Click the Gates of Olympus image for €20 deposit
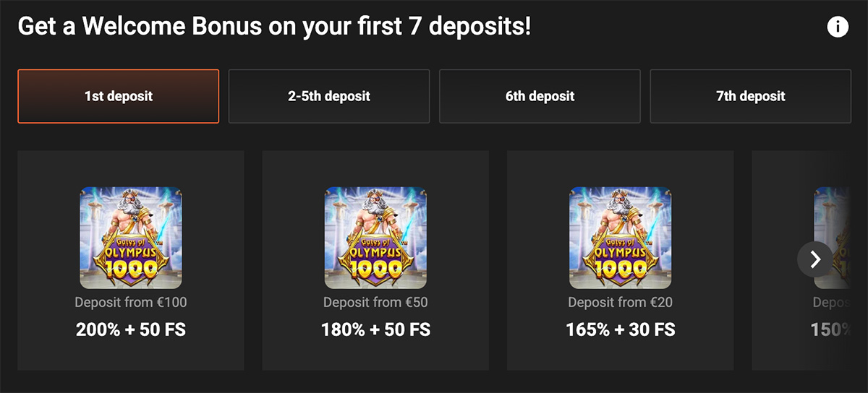Viewport: 868px width, 393px height. 620,238
